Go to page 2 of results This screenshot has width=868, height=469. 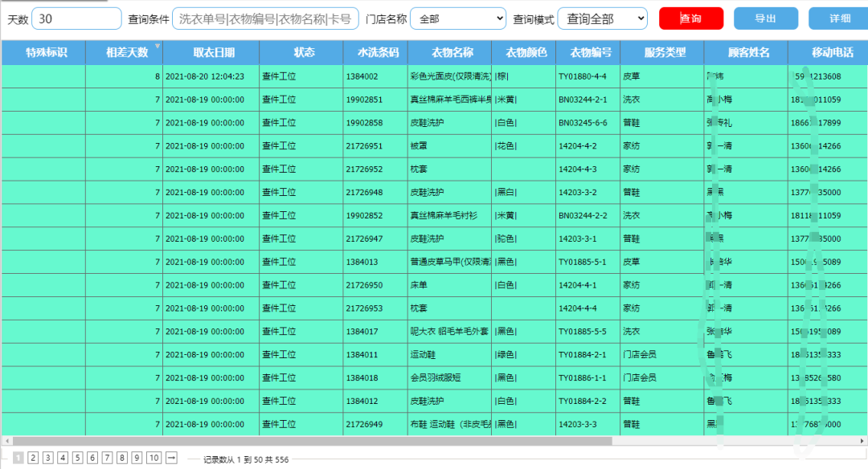pos(33,458)
